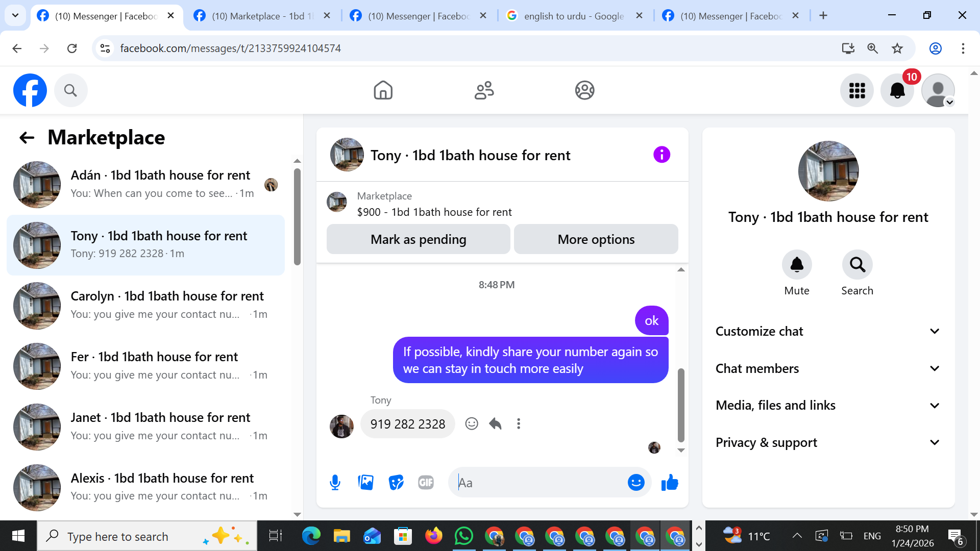980x551 pixels.
Task: Open the emoji picker in message box
Action: pos(635,482)
